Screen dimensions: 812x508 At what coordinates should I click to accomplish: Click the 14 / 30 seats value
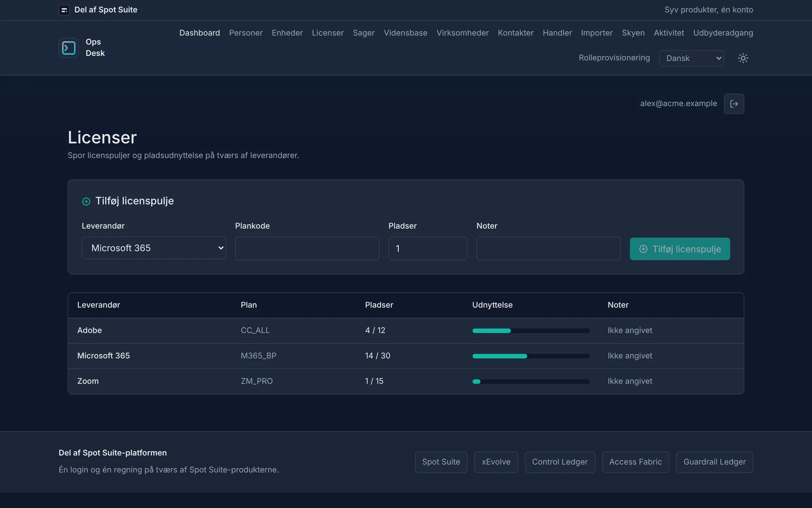pos(378,356)
